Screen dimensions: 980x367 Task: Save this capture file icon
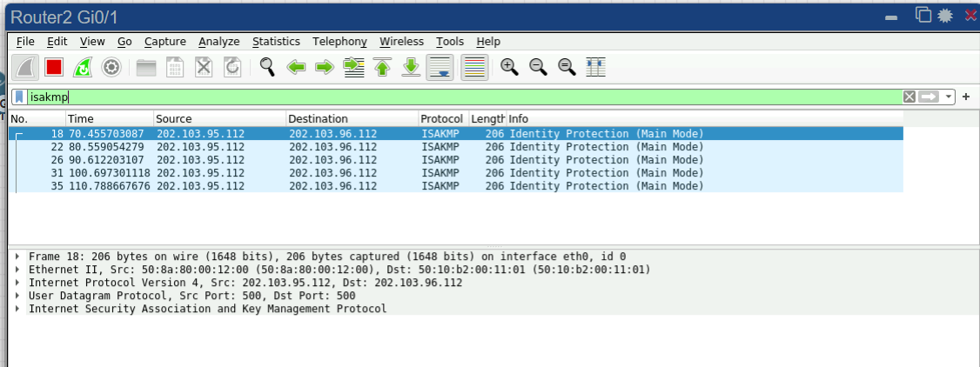175,67
